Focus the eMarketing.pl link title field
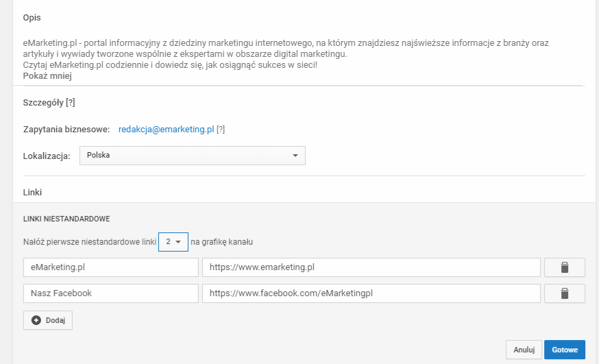Viewport: 599px width, 364px height. [x=110, y=267]
